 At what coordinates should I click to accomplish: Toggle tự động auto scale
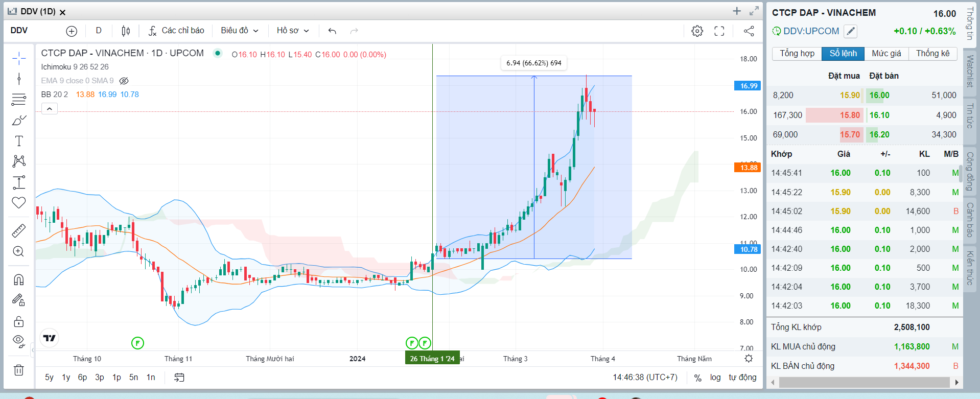[742, 378]
